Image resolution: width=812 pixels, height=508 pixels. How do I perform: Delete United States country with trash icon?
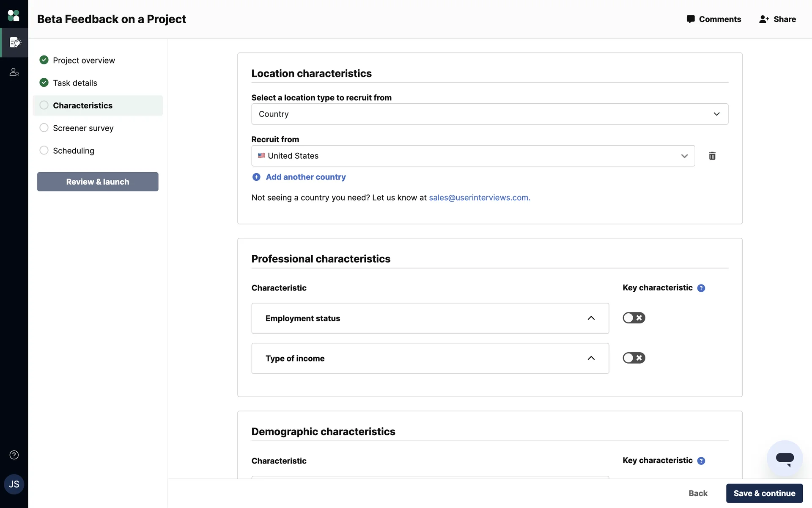pyautogui.click(x=712, y=156)
